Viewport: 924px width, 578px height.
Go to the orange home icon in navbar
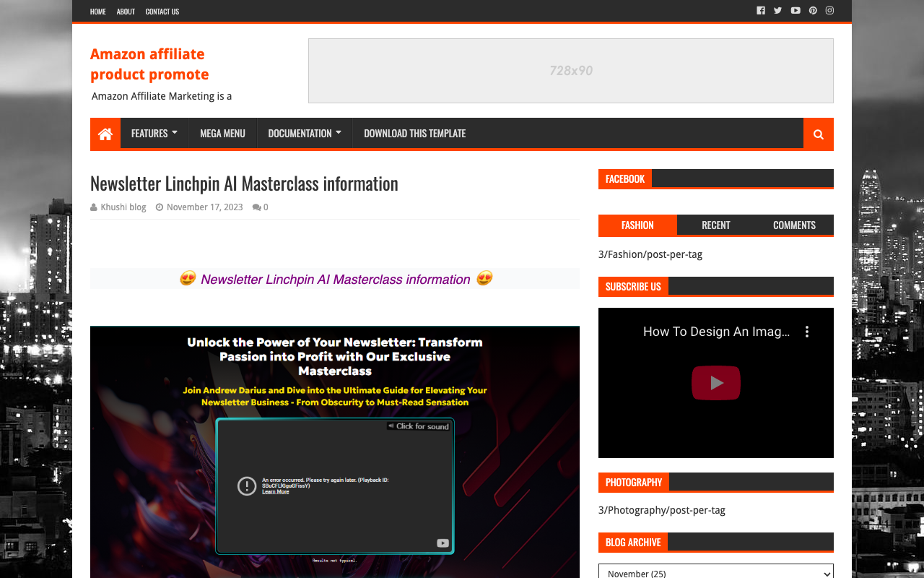[105, 134]
